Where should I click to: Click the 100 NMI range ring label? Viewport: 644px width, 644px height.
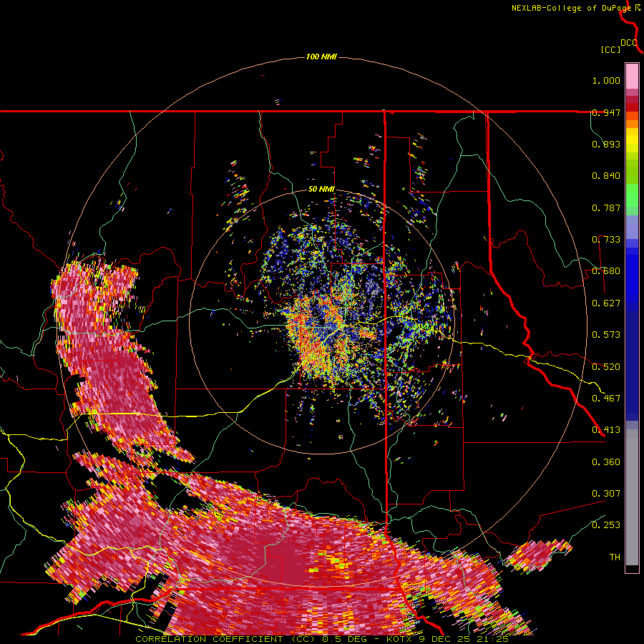pos(321,57)
